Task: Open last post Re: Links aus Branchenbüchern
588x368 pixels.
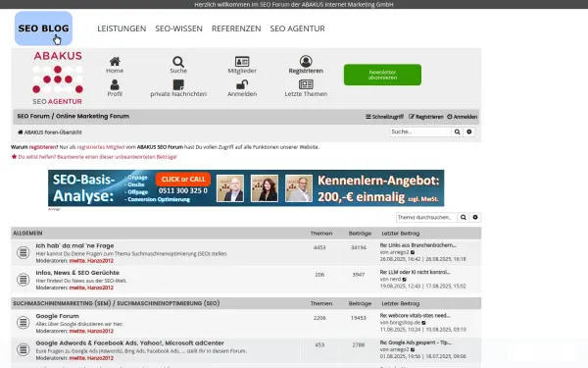Action: pos(418,245)
